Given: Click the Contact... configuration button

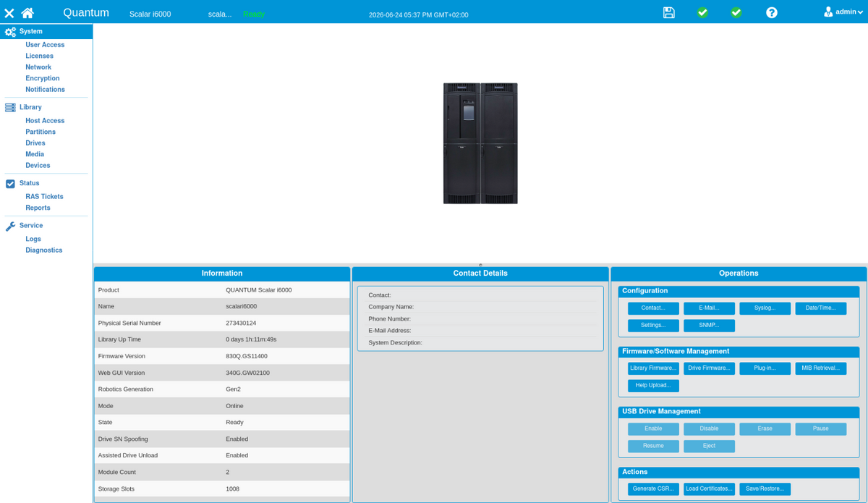Looking at the screenshot, I should pyautogui.click(x=653, y=308).
